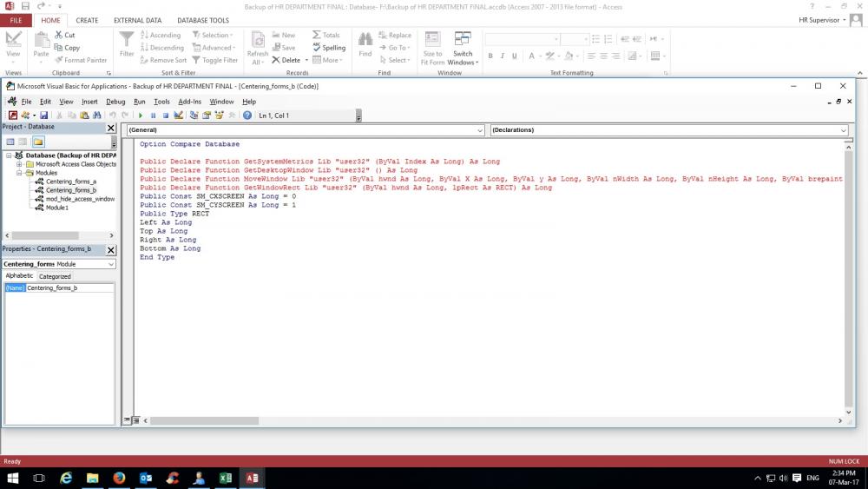
Task: Open Properties Window icon in VBA toolbar
Action: click(207, 116)
